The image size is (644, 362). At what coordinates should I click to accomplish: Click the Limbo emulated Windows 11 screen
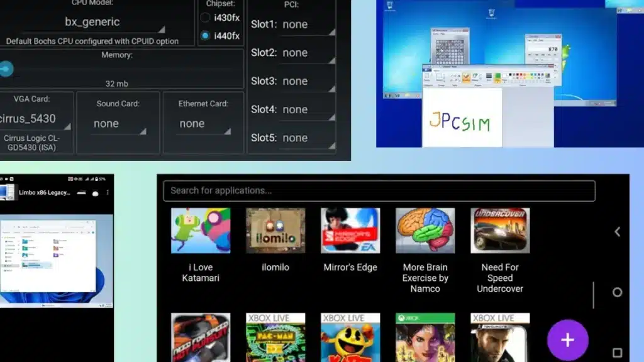(56, 261)
